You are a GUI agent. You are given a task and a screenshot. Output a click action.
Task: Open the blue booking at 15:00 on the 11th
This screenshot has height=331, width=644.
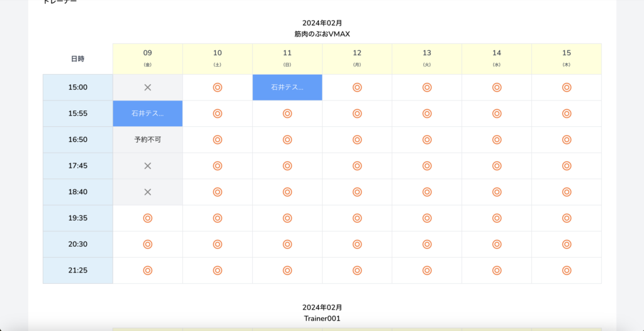pyautogui.click(x=287, y=87)
